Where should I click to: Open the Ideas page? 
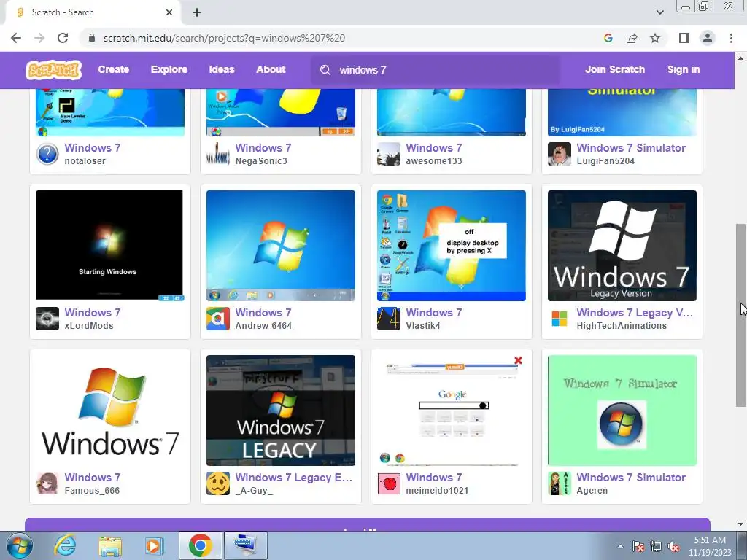pyautogui.click(x=222, y=69)
